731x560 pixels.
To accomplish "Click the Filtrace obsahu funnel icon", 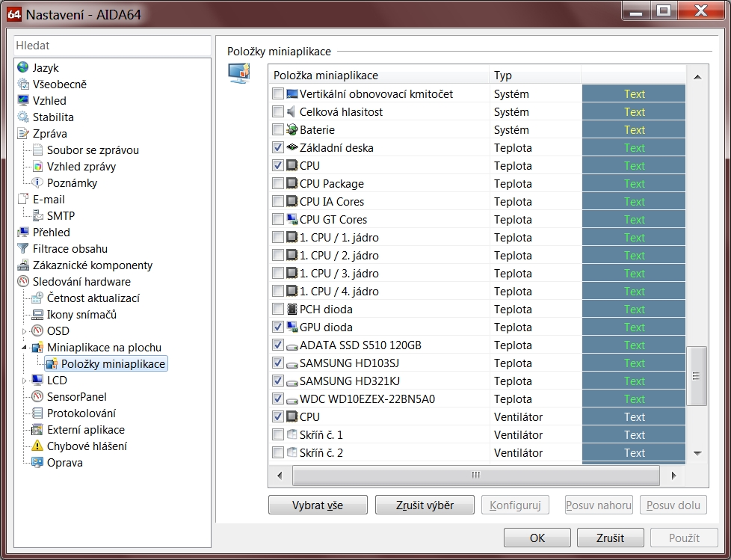I will (x=23, y=248).
